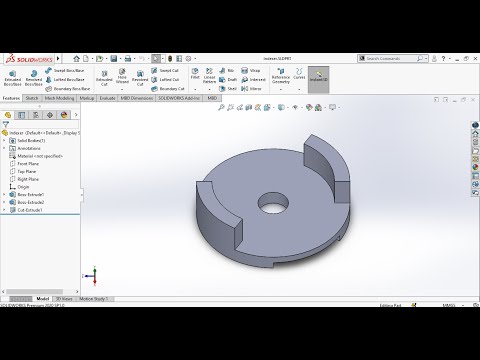Screen dimensions: 480x360
Task: Open the Help question mark icon
Action: pos(443,59)
